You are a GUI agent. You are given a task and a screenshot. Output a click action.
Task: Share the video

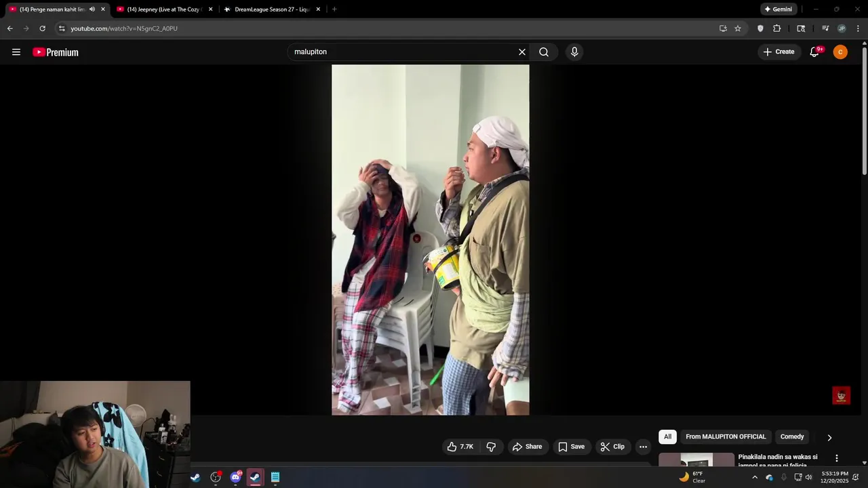(x=527, y=447)
